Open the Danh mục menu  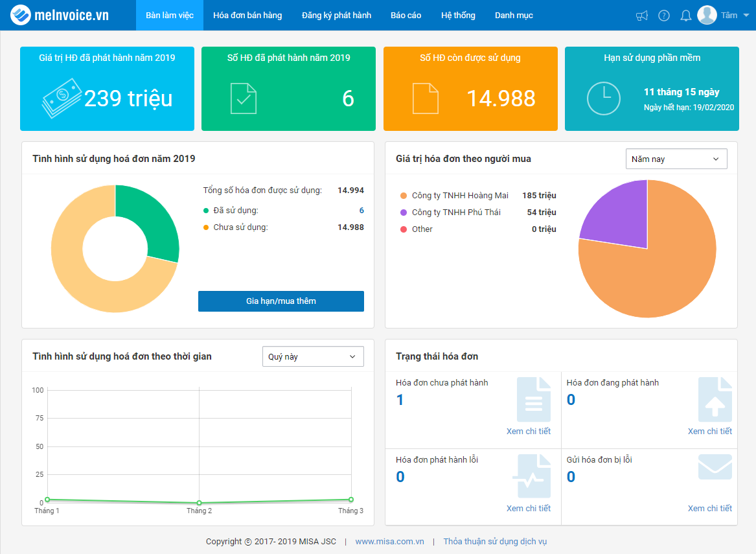(x=514, y=16)
